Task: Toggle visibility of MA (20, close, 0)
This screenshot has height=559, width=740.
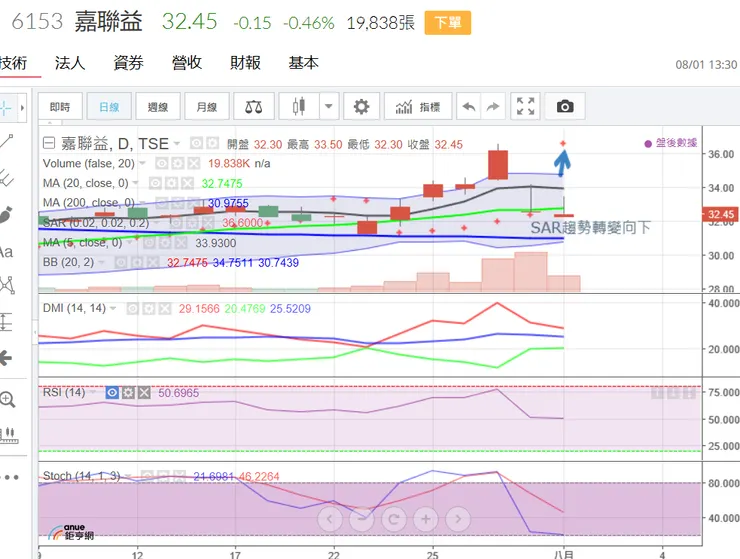Action: click(x=155, y=183)
